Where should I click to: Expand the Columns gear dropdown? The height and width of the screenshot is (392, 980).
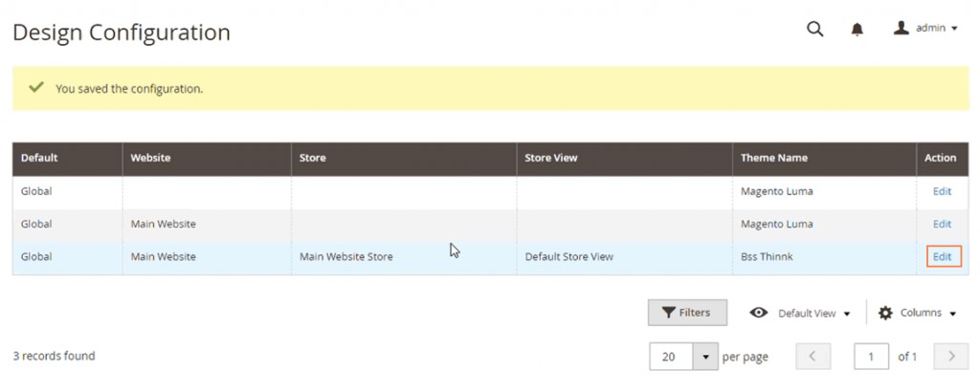tap(917, 313)
